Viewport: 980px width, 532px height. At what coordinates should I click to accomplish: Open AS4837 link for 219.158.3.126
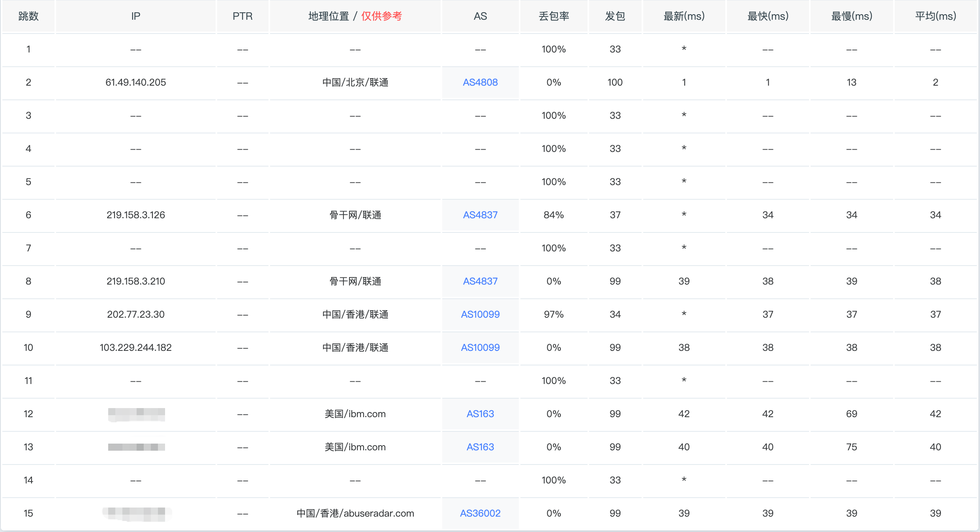click(x=480, y=215)
